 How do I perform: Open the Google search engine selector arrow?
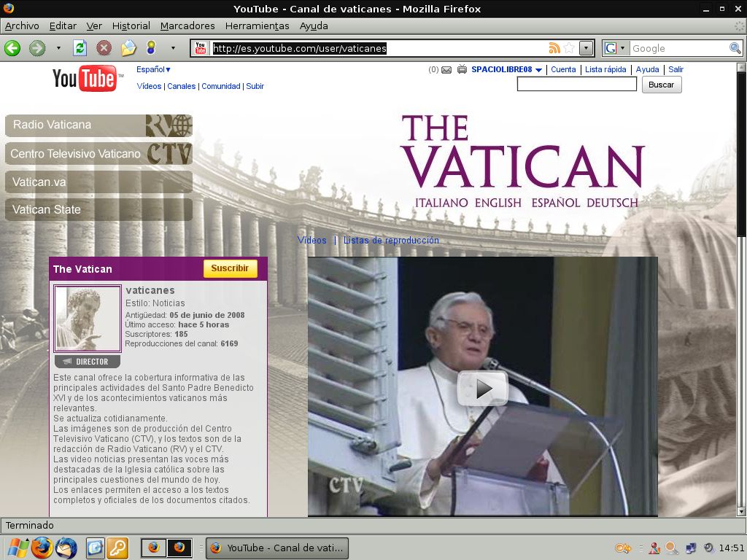[x=623, y=48]
